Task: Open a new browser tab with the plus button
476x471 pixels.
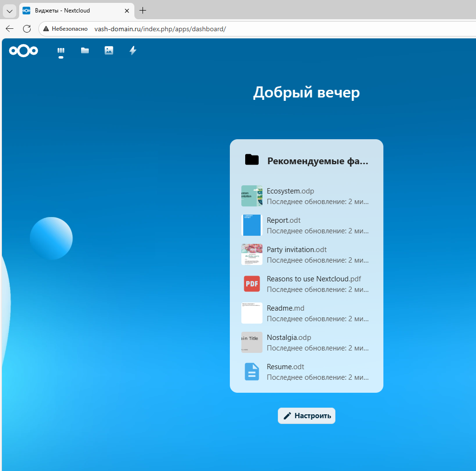Action: tap(142, 11)
